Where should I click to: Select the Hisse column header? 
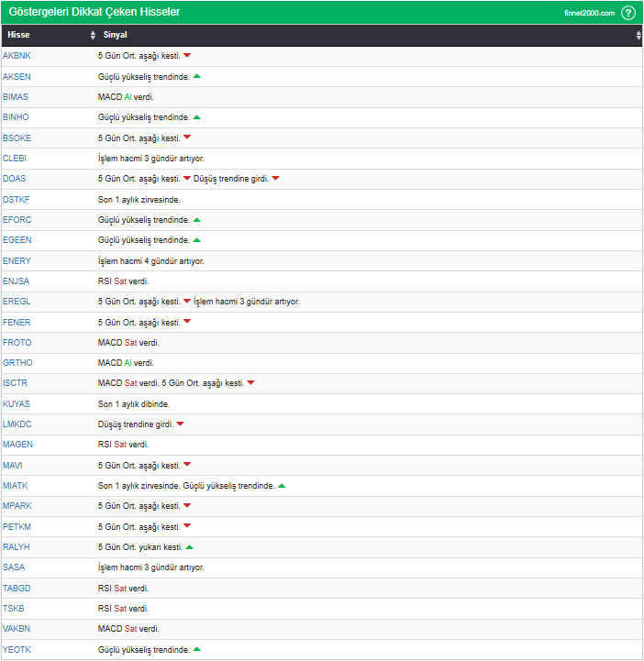[x=18, y=35]
